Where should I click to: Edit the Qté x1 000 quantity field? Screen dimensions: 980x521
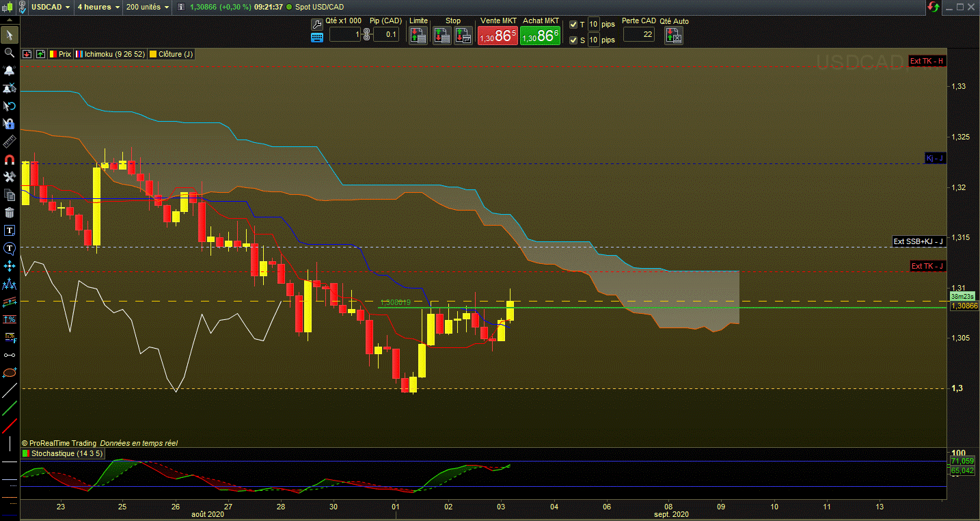344,34
